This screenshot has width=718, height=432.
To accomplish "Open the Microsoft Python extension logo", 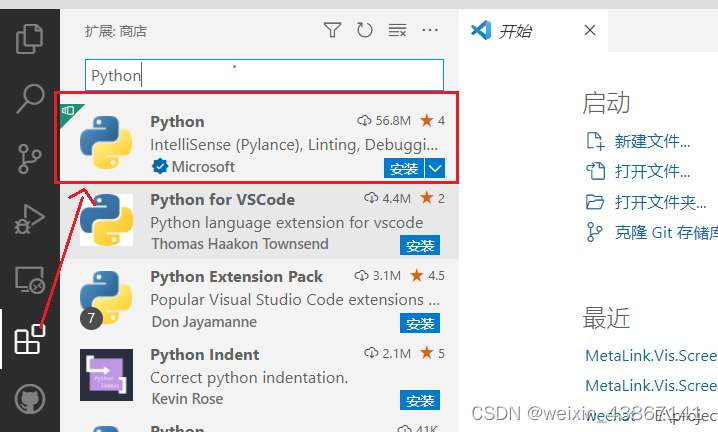I will click(x=106, y=142).
